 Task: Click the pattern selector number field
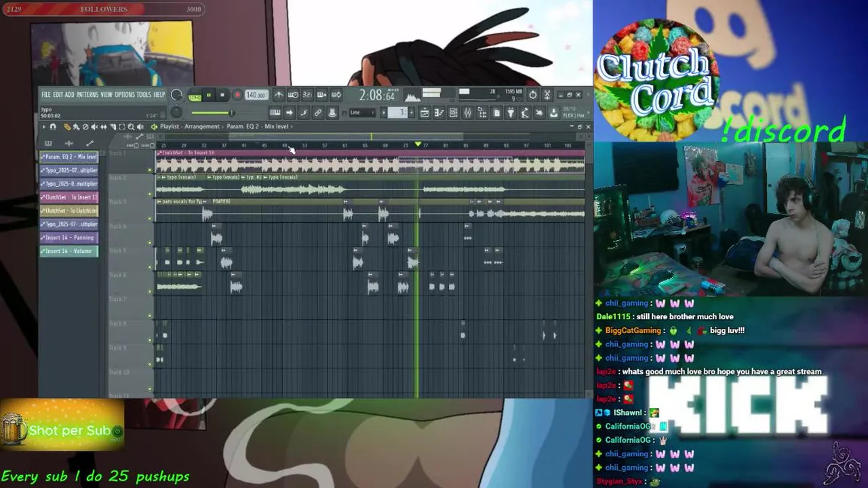[397, 113]
